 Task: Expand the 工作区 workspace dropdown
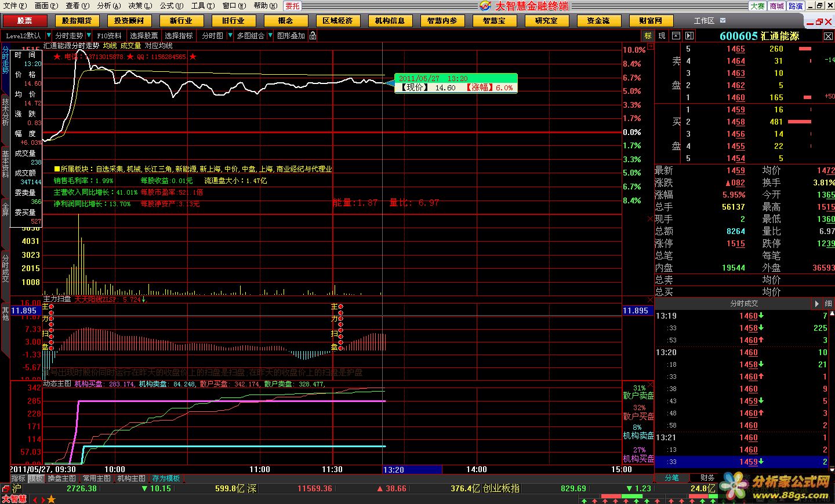[723, 20]
